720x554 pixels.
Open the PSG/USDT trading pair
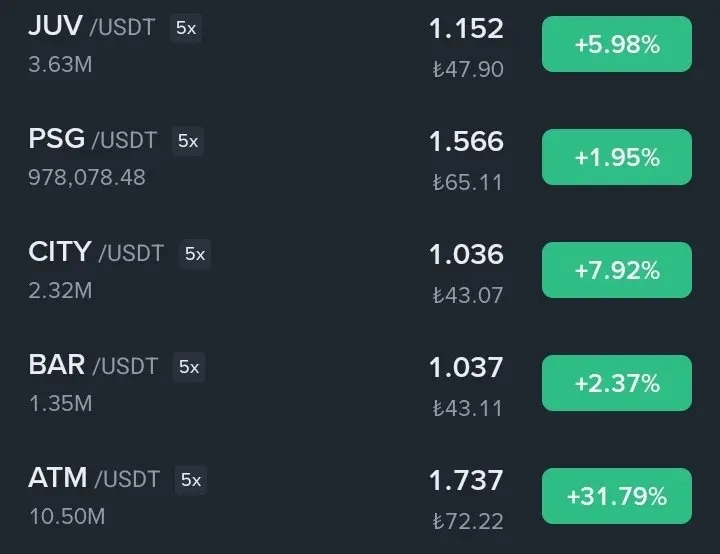coord(360,158)
